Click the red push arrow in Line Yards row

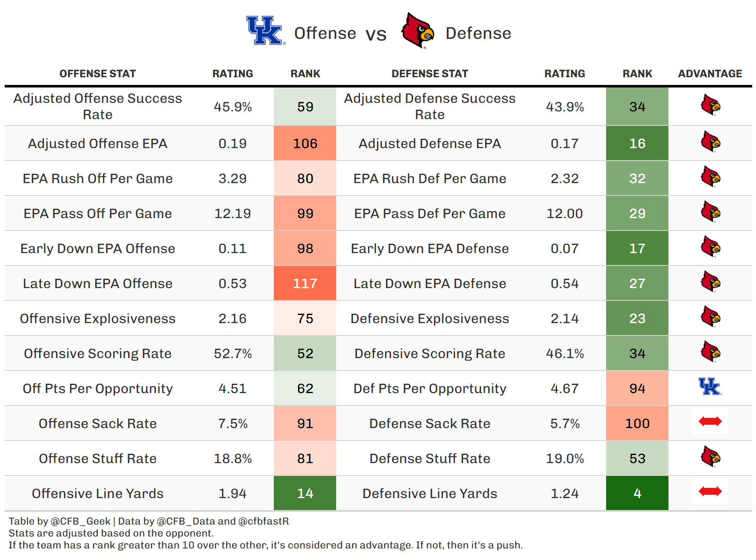(x=710, y=492)
